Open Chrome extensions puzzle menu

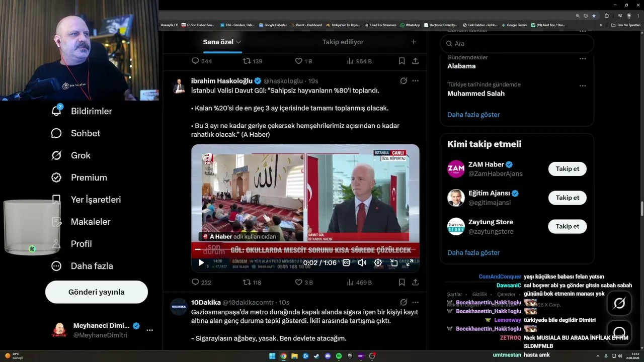click(607, 16)
